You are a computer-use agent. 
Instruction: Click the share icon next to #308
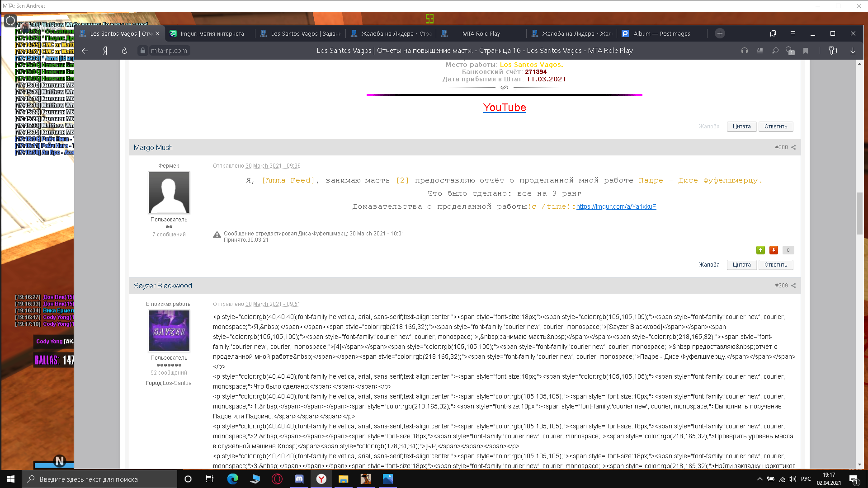(793, 147)
